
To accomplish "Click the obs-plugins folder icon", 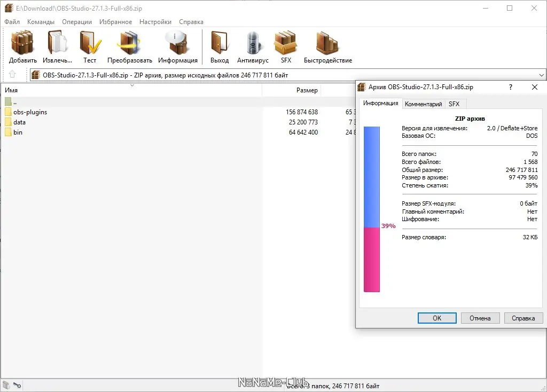I will click(x=9, y=112).
